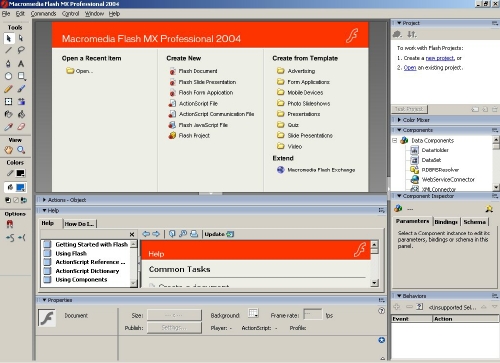This screenshot has width=500, height=363.
Task: Open the File menu
Action: 6,14
